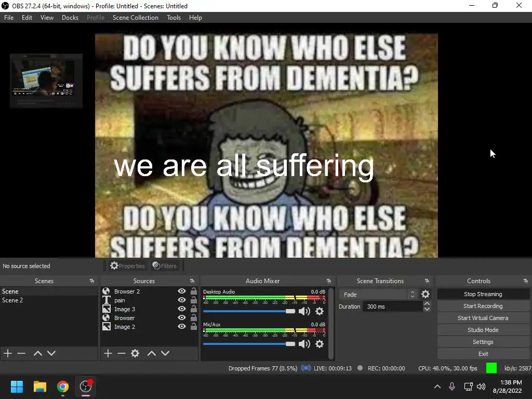Open volume tray icon
Screen dimensions: 532x399
[481, 387]
